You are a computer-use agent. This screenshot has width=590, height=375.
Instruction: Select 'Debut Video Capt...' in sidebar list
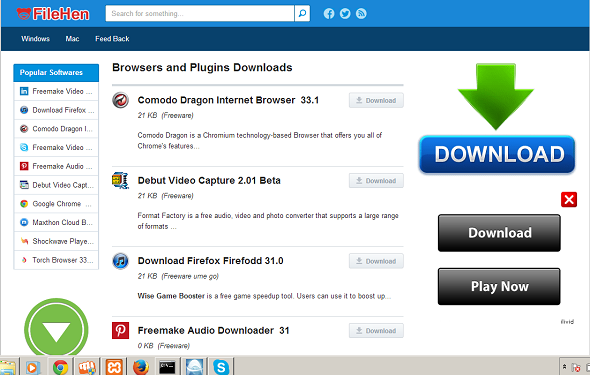[56, 185]
